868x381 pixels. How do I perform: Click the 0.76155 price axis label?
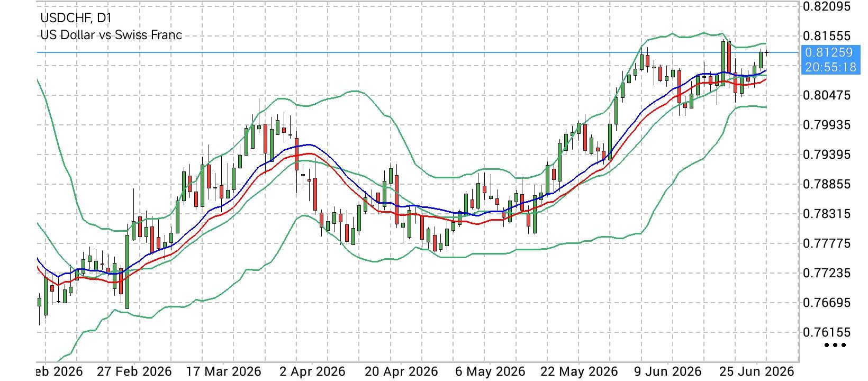[x=827, y=332]
